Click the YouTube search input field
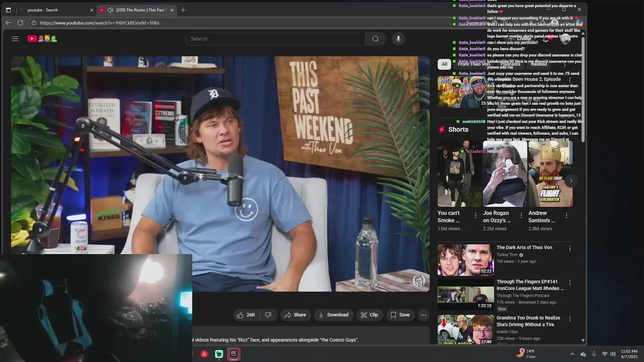 (x=275, y=39)
